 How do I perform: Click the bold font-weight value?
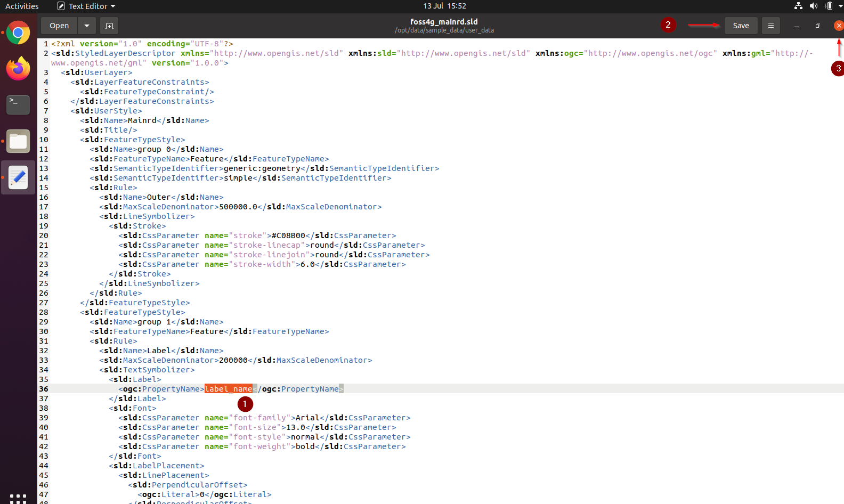coord(305,446)
